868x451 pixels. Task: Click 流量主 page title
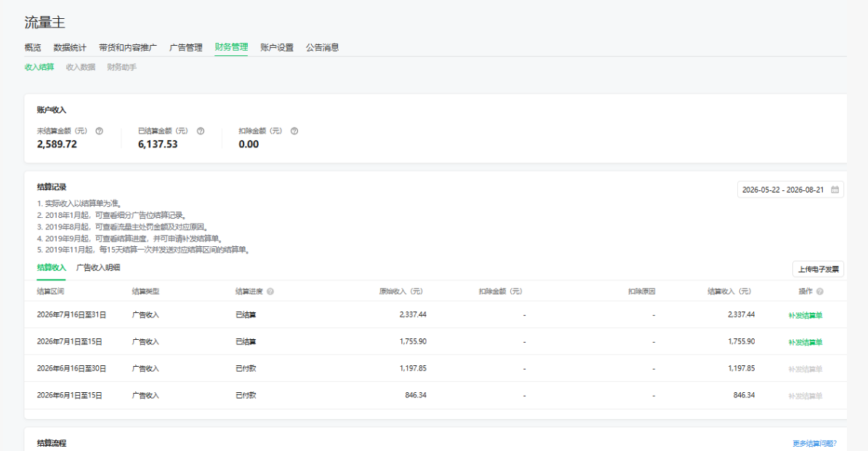click(x=45, y=22)
